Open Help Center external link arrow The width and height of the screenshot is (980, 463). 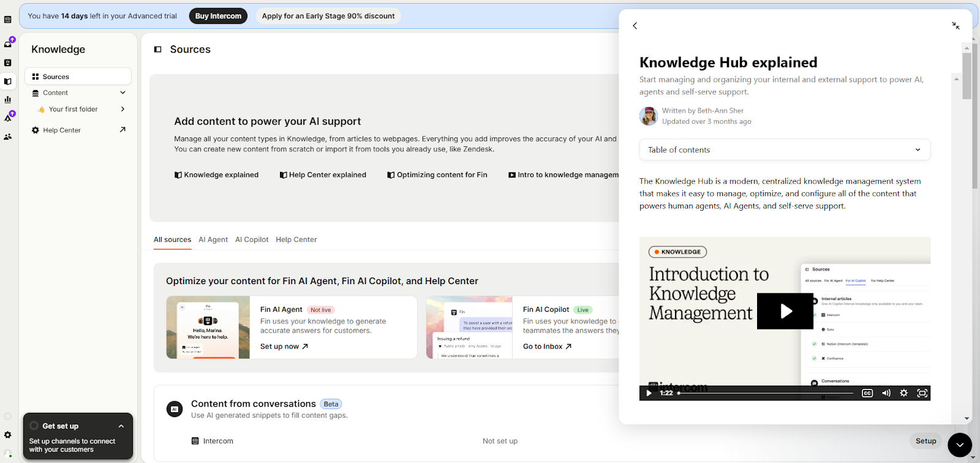pos(123,130)
